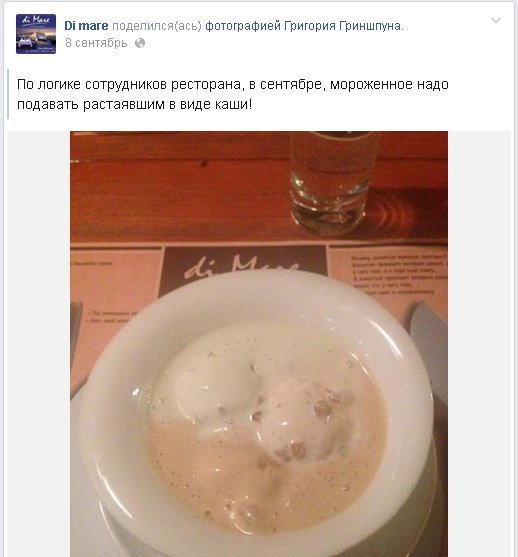Click the white bowl in the photo
518x557 pixels.
click(257, 419)
